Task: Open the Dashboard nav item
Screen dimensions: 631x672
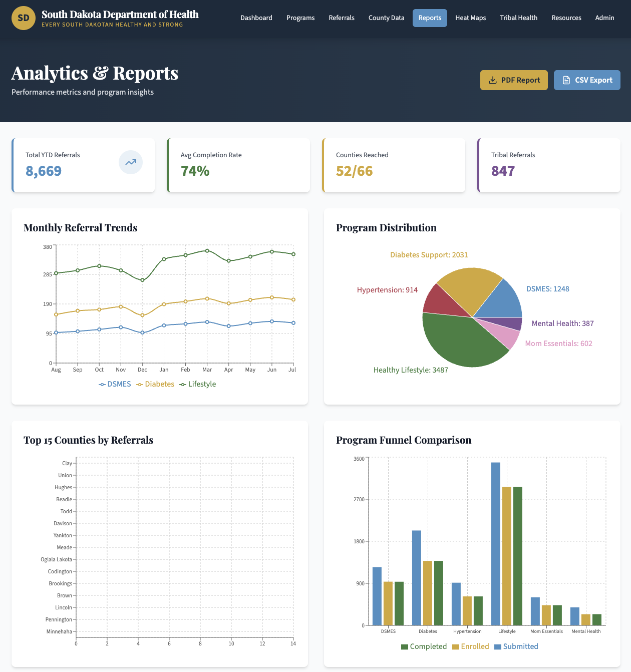Action: coord(256,18)
